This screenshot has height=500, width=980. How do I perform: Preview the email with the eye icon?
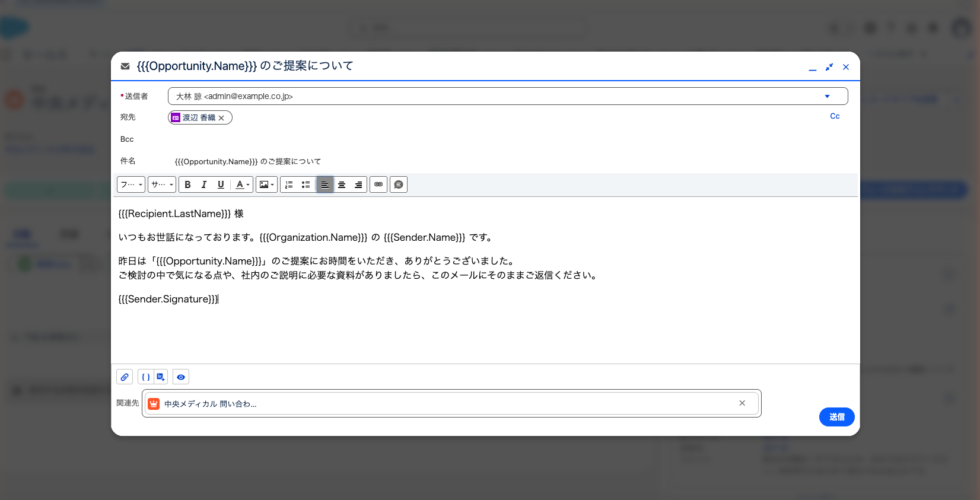coord(181,377)
